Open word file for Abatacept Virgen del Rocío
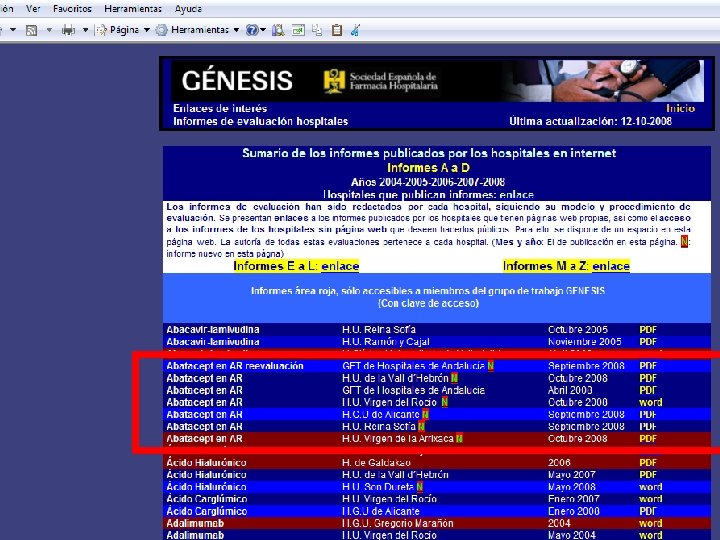The image size is (720, 540). (x=651, y=402)
